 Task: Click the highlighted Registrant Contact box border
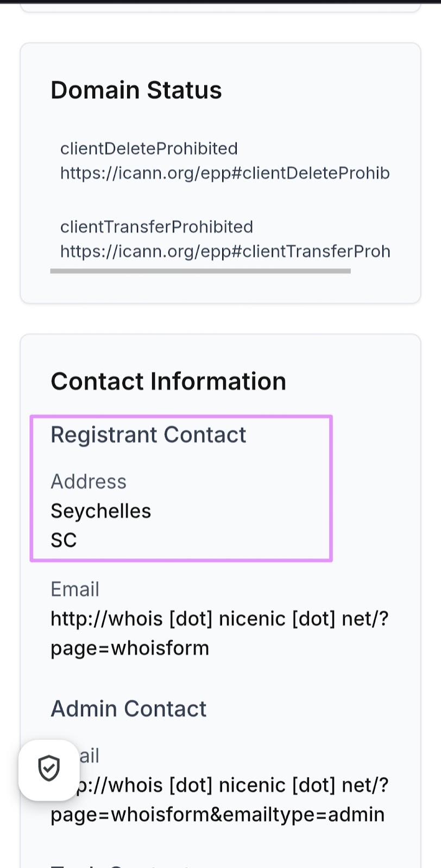[331, 488]
